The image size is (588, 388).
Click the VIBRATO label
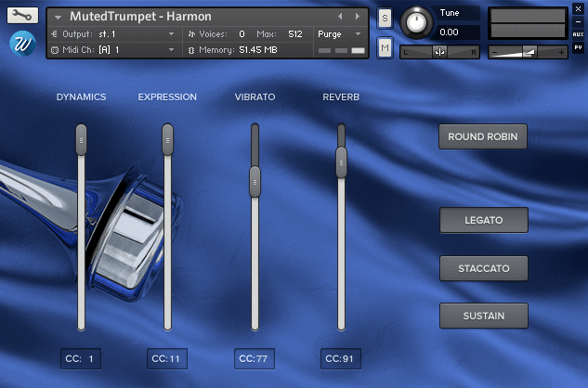(x=255, y=97)
